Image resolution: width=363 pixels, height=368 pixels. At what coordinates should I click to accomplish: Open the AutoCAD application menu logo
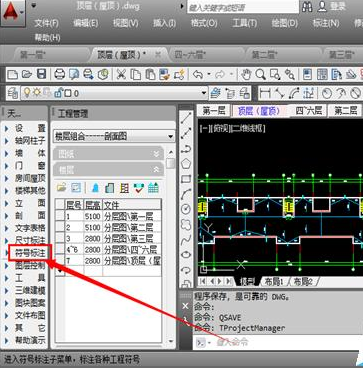pos(13,14)
